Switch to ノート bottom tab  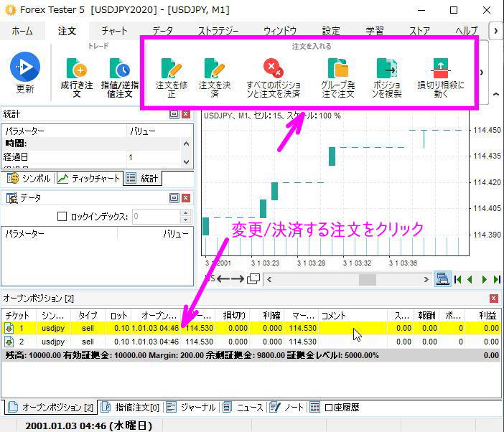[286, 408]
